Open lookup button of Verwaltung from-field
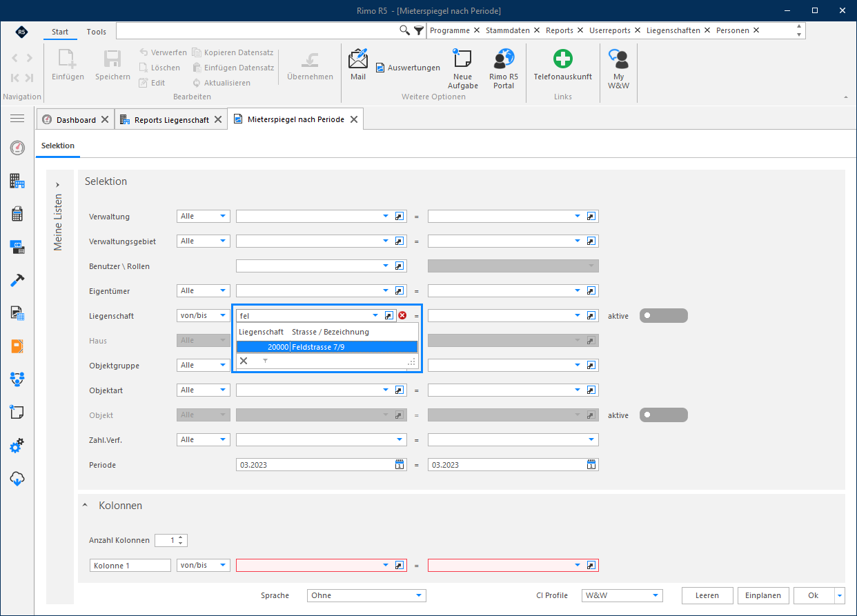The width and height of the screenshot is (857, 616). (x=399, y=216)
